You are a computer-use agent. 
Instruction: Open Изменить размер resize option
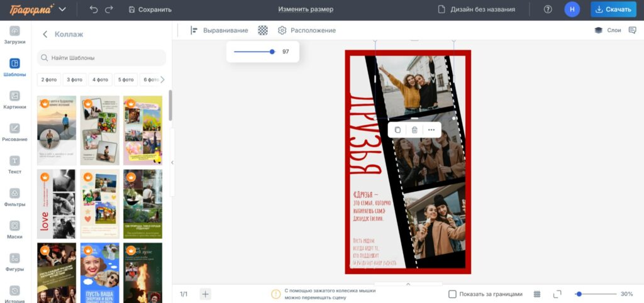(306, 9)
